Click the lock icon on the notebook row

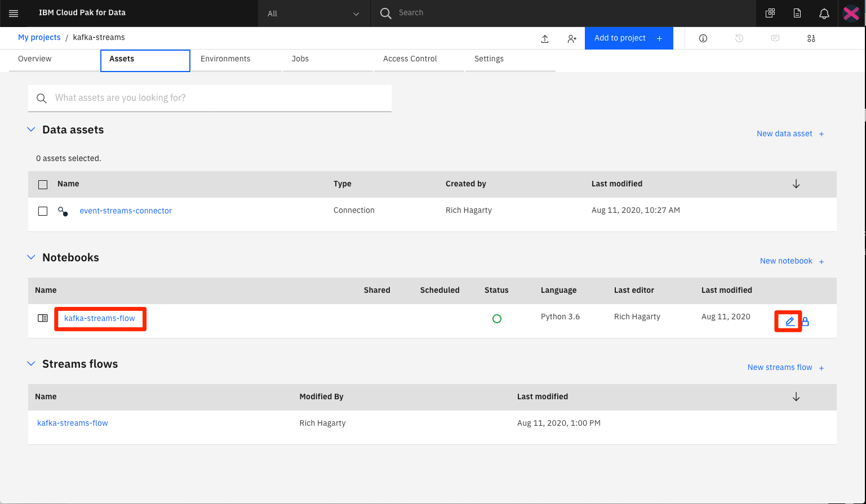click(805, 322)
